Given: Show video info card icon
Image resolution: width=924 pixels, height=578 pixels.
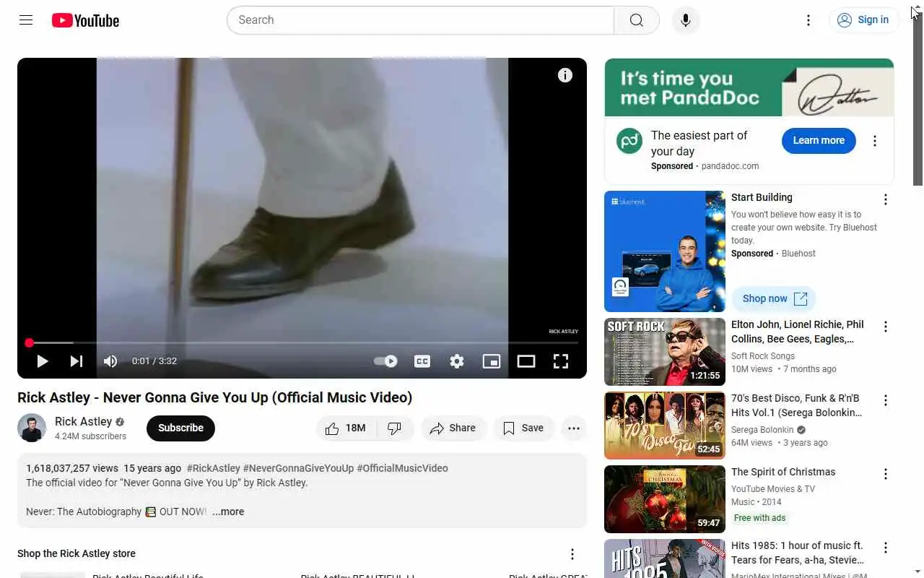Looking at the screenshot, I should coord(565,75).
